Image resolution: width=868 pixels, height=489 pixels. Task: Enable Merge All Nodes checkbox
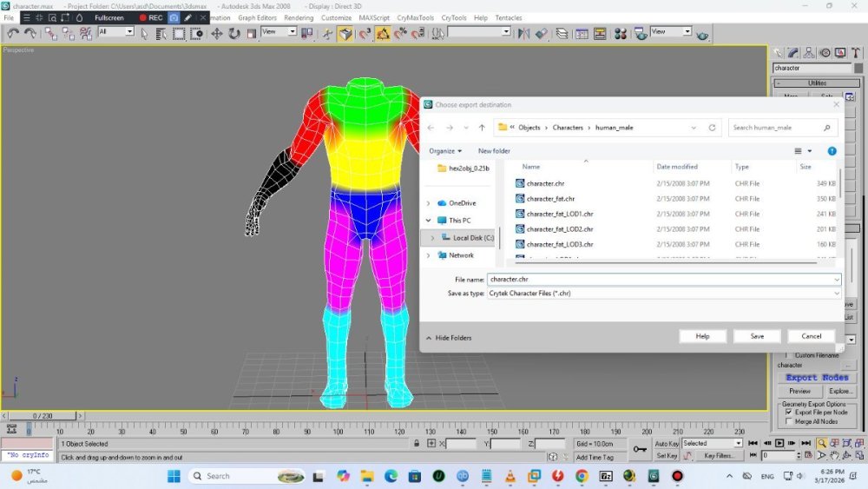click(x=789, y=421)
